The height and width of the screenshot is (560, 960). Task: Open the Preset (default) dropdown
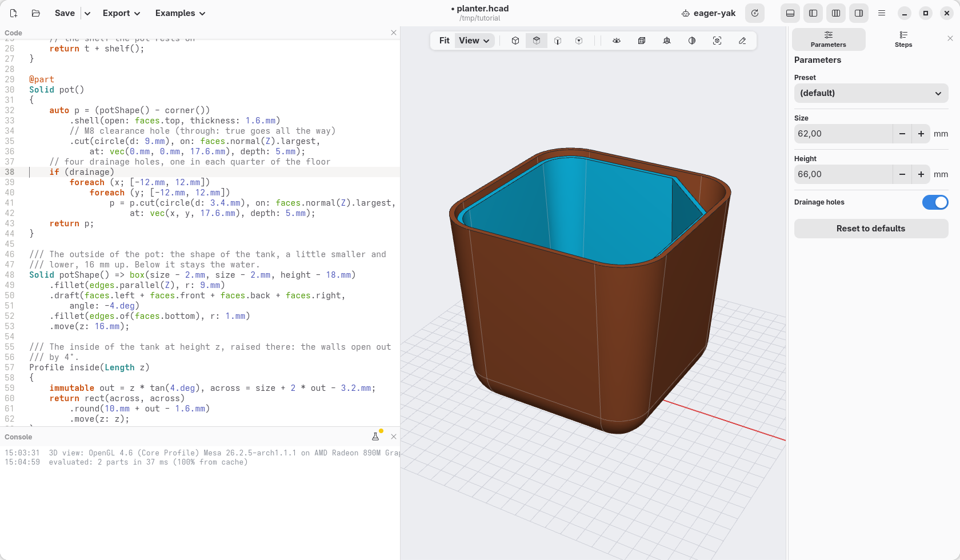click(x=871, y=93)
